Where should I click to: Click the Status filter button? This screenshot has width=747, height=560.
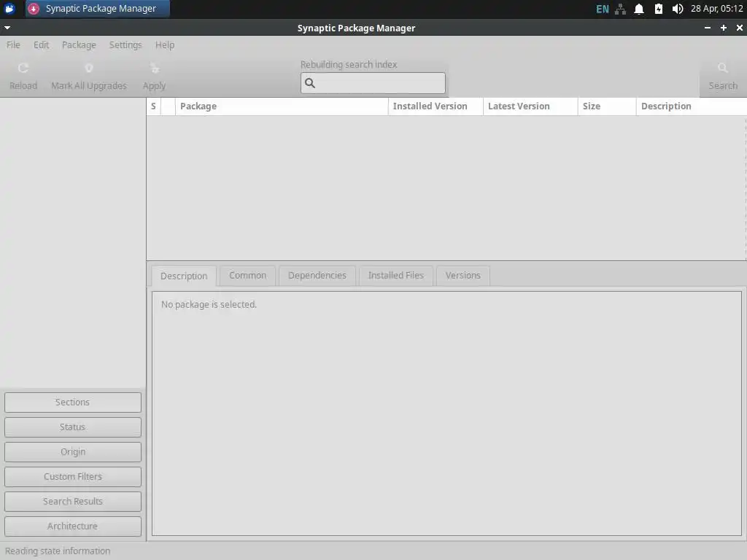coord(73,427)
